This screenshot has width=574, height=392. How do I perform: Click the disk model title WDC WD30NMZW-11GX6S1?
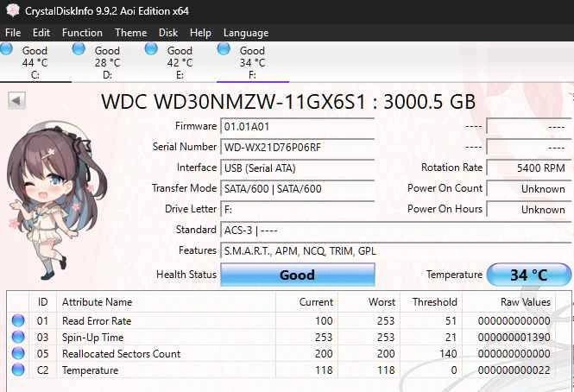(233, 102)
